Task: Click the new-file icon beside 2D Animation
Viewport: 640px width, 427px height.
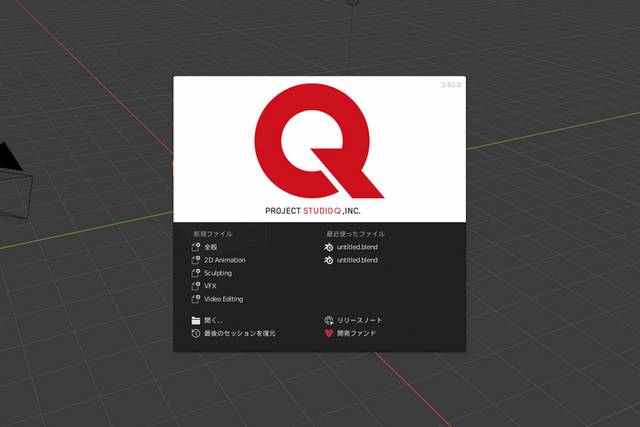Action: click(x=196, y=260)
